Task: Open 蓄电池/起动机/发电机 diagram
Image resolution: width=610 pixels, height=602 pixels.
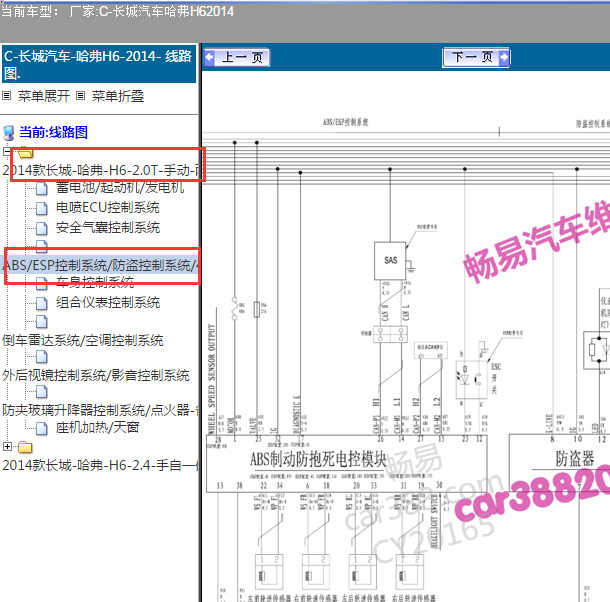Action: [x=120, y=188]
